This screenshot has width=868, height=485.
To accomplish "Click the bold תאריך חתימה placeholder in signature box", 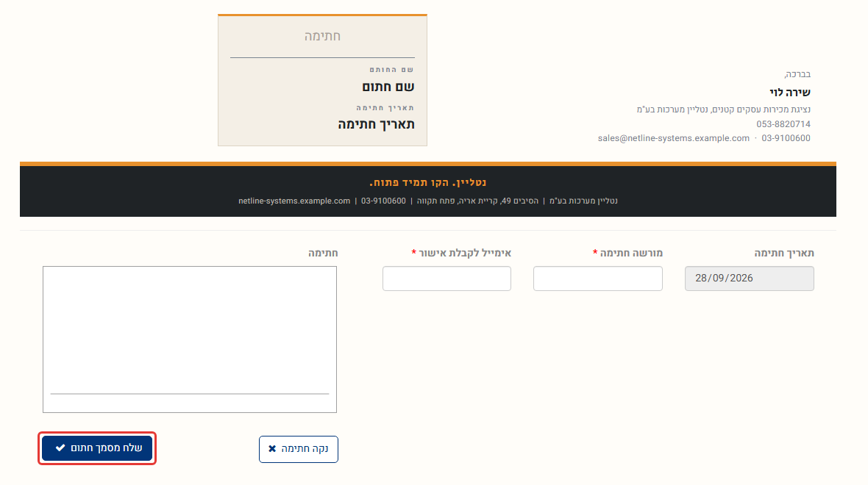I will tap(377, 124).
